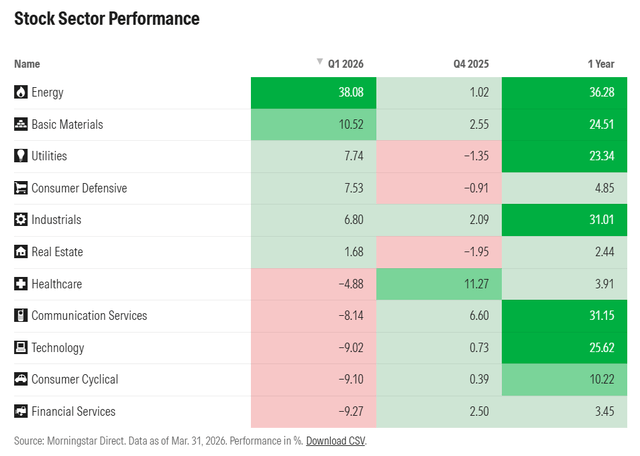The height and width of the screenshot is (456, 640).
Task: Click the Healthcare cross icon
Action: coord(21,284)
